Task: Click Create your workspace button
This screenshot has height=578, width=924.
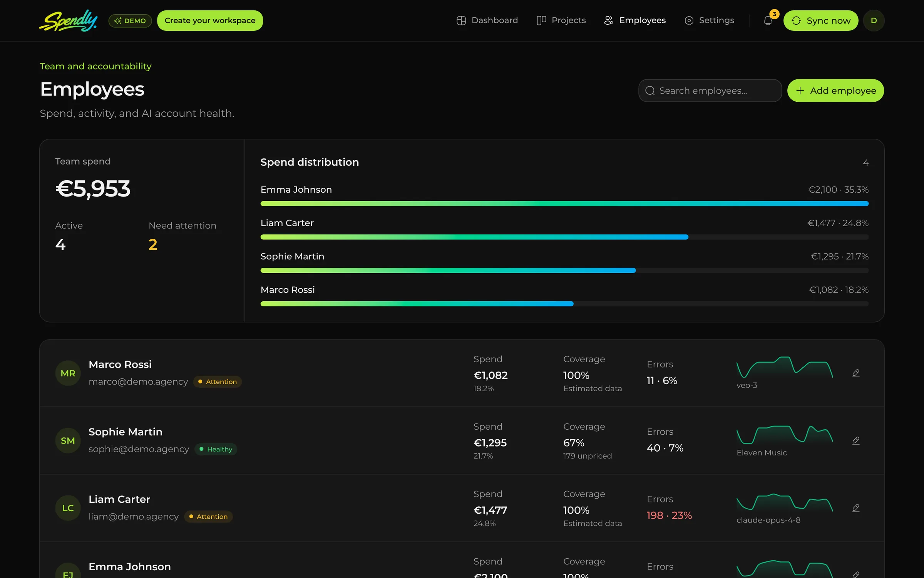Action: (x=210, y=20)
